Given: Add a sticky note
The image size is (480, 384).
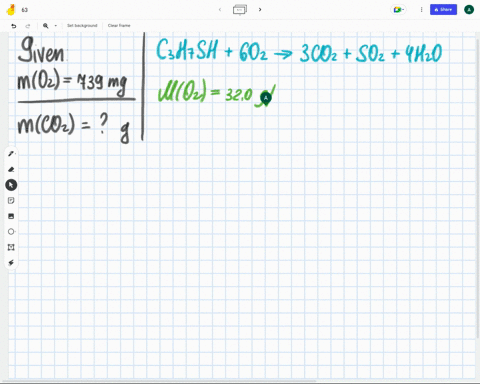Looking at the screenshot, I should pos(11,200).
